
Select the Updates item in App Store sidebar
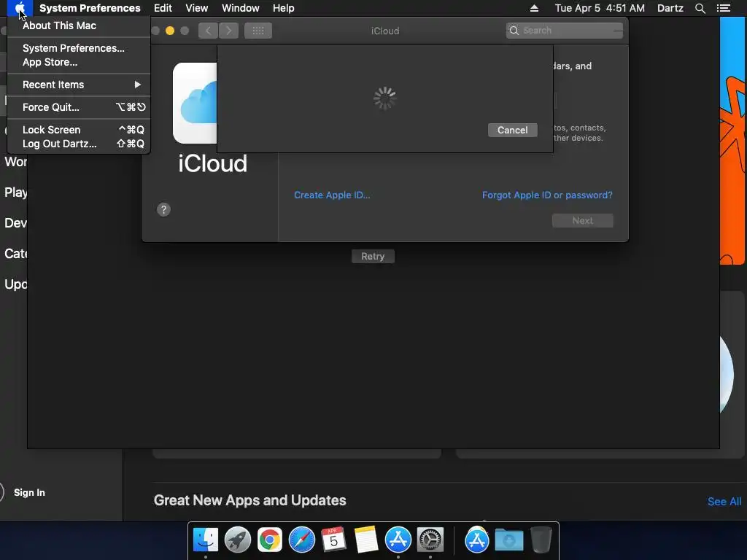point(16,284)
